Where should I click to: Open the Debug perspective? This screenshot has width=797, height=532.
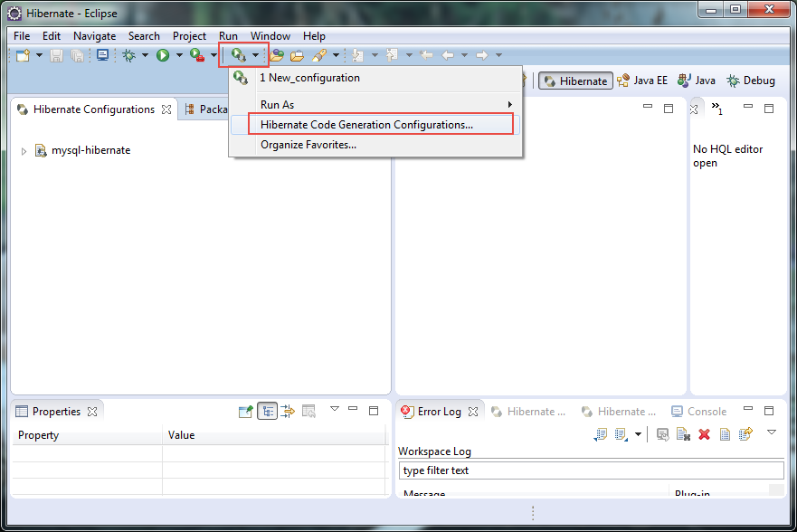[x=751, y=81]
